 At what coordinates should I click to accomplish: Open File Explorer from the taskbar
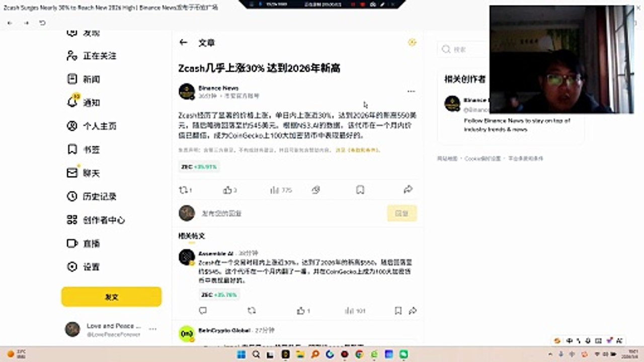point(300,354)
